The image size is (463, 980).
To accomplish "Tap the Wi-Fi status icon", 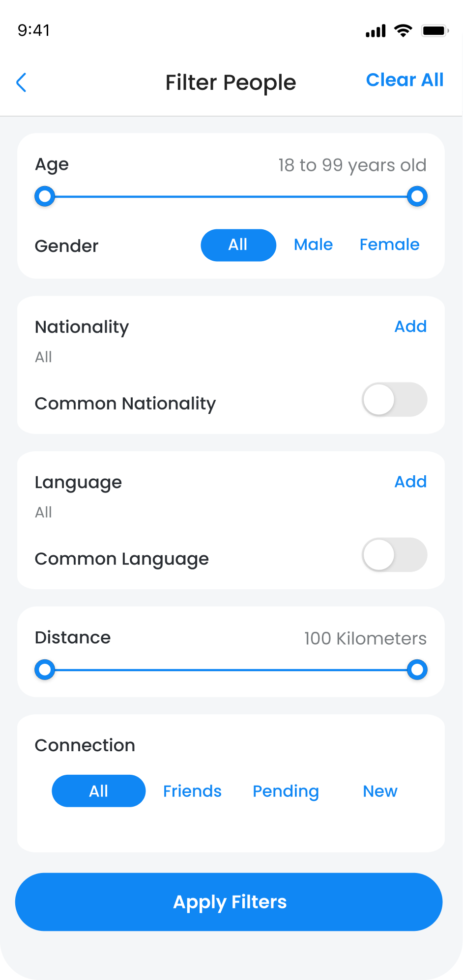I will (404, 30).
